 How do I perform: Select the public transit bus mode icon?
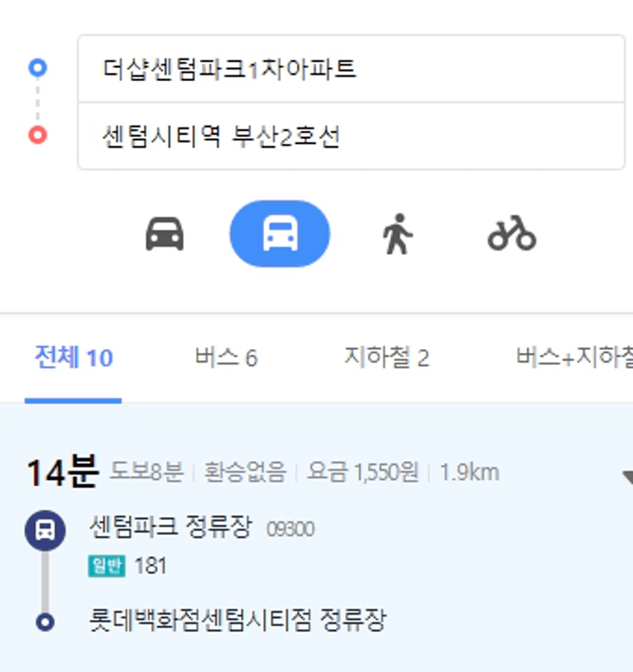point(280,233)
